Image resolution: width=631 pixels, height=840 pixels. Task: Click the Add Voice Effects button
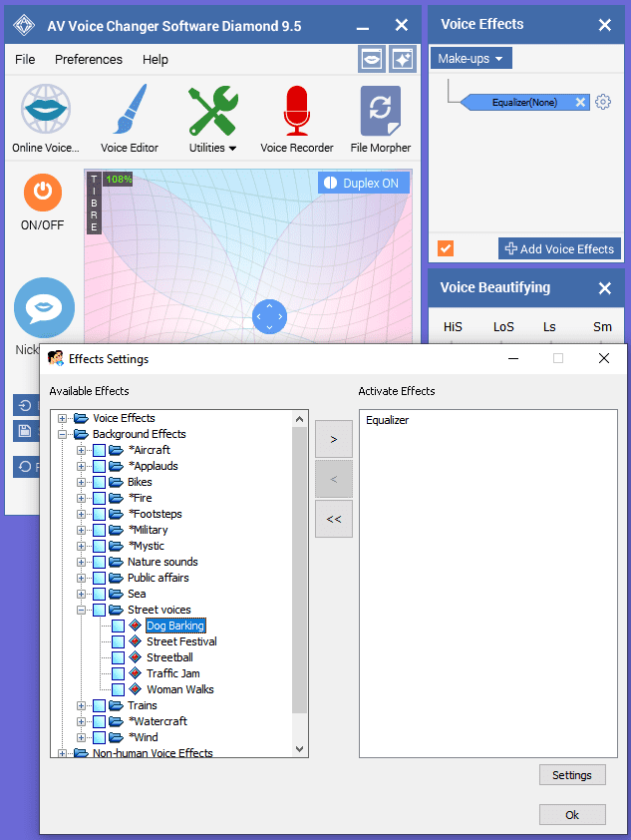click(x=559, y=248)
